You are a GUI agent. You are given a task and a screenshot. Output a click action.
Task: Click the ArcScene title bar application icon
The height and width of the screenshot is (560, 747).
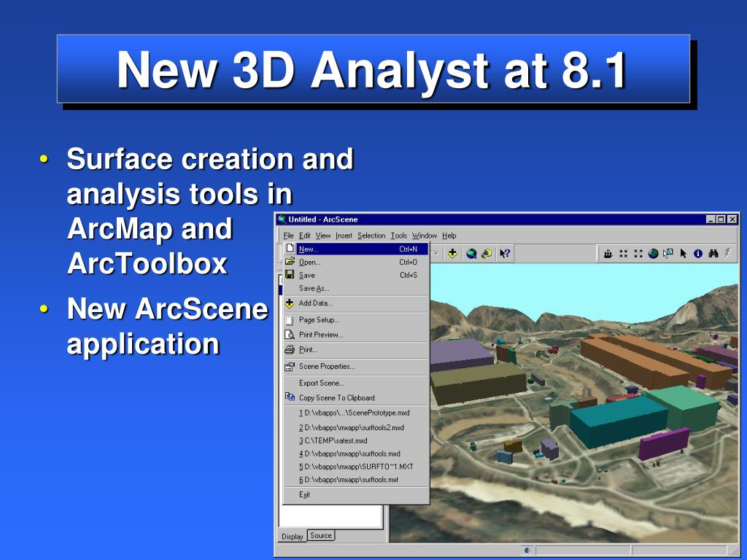click(x=282, y=219)
